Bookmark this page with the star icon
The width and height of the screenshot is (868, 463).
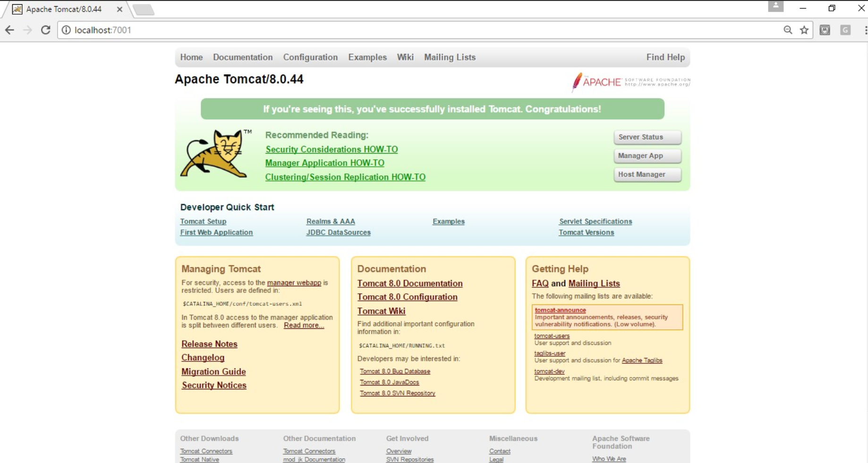pyautogui.click(x=804, y=30)
